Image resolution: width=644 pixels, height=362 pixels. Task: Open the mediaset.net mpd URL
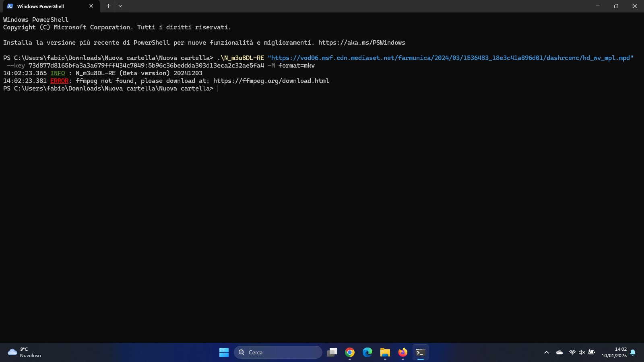(x=450, y=58)
